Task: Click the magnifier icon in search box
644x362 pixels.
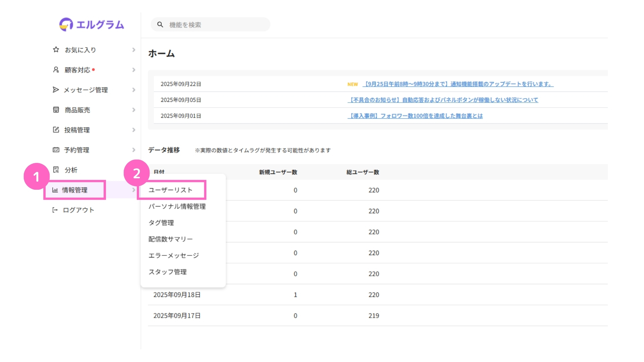Action: pos(160,25)
